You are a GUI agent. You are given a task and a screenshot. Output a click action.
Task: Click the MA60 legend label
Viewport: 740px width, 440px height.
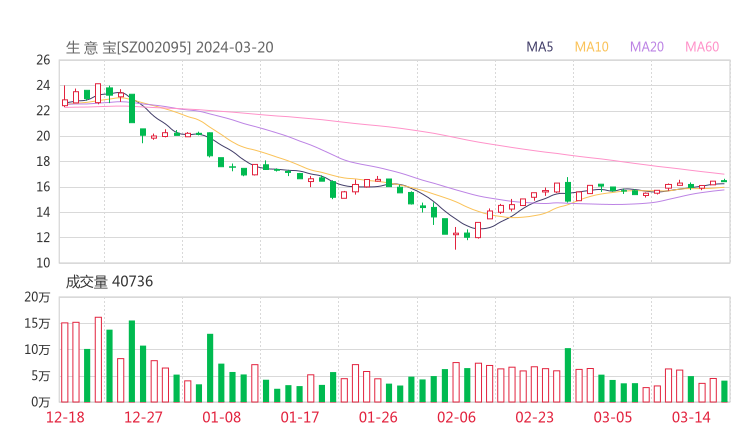(x=702, y=47)
